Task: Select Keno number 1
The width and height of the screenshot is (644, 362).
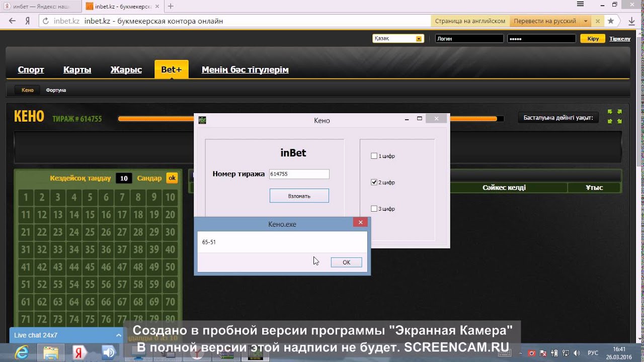Action: tap(26, 198)
